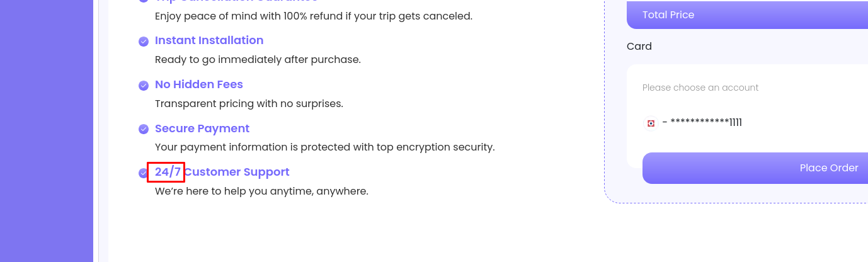The width and height of the screenshot is (868, 262).
Task: Click the 24/7 Customer Support heading
Action: [222, 172]
